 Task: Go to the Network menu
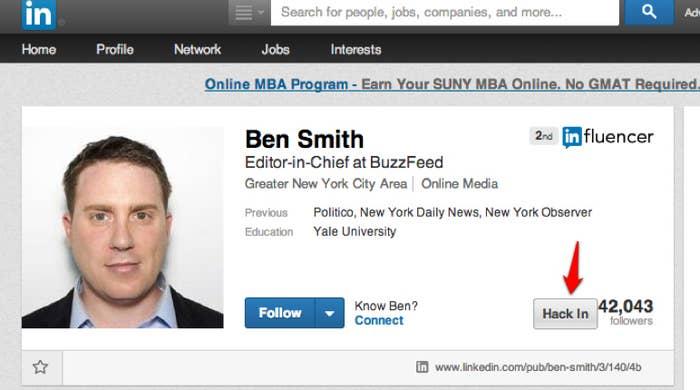tap(197, 49)
